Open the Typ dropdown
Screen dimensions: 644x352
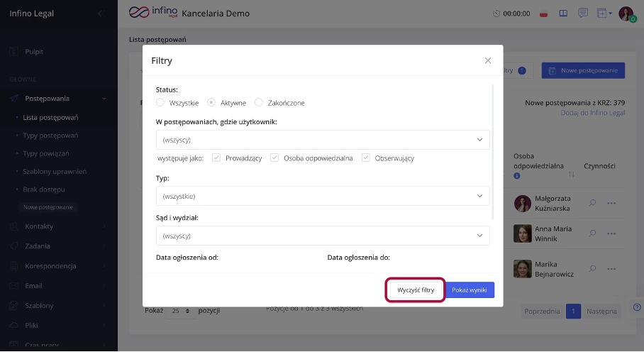tap(323, 196)
